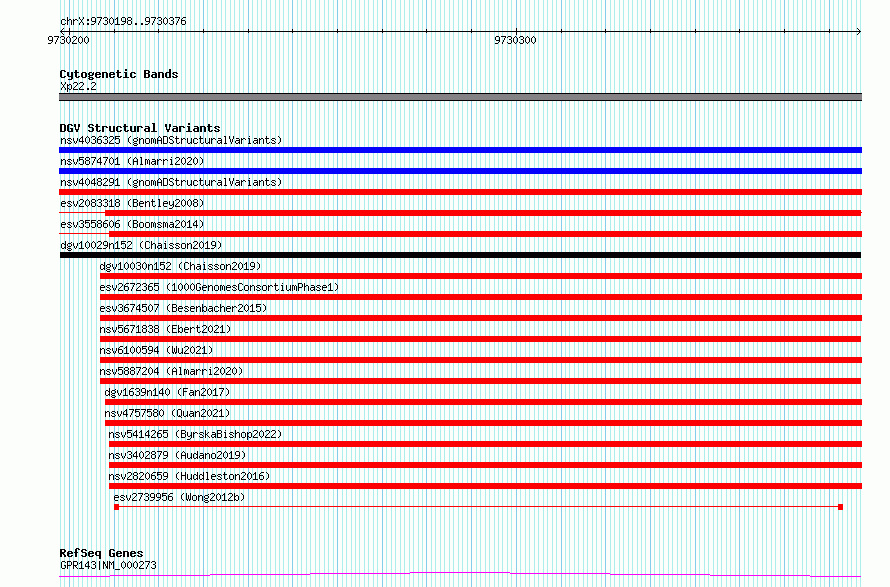Open variant esv3558606 (Boomsma2014) label
Image resolution: width=890 pixels, height=587 pixels.
coord(132,224)
